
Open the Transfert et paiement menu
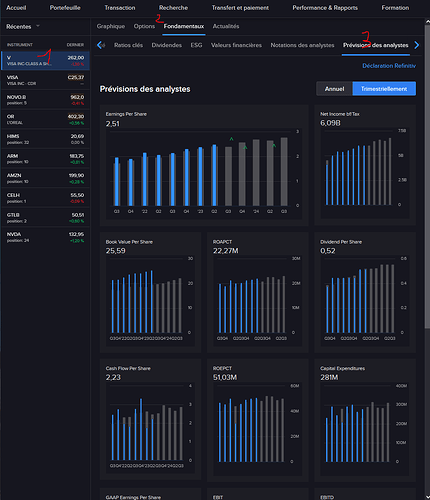(x=240, y=8)
